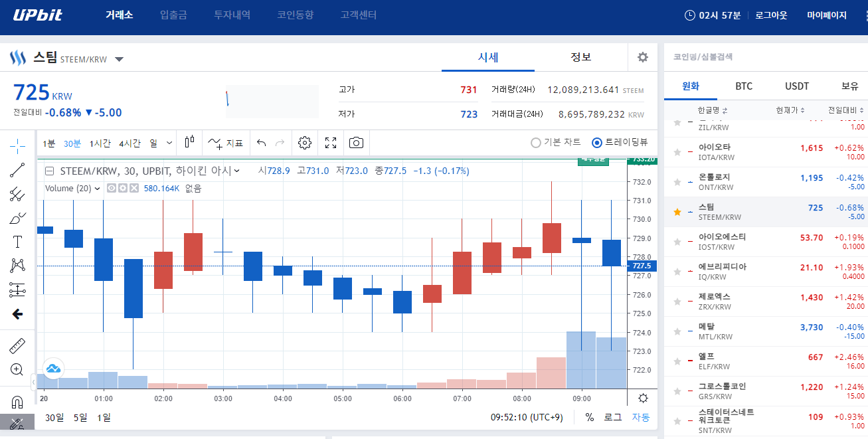Image resolution: width=868 pixels, height=439 pixels.
Task: Open chart settings gear in toolbar
Action: 305,143
